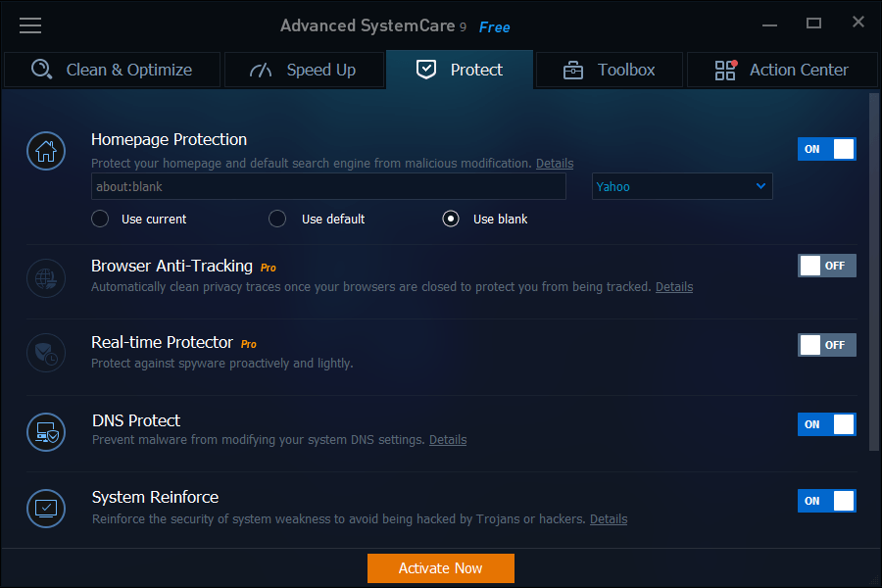The width and height of the screenshot is (882, 588).
Task: Enable Browser Anti-Tracking toggle
Action: tap(827, 266)
